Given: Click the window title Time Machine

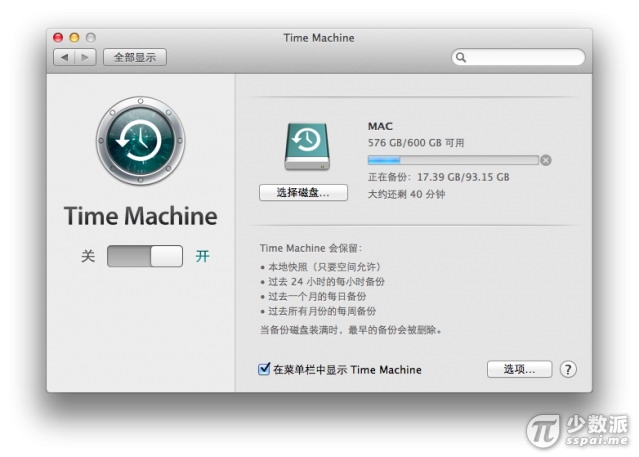Looking at the screenshot, I should click(x=319, y=38).
